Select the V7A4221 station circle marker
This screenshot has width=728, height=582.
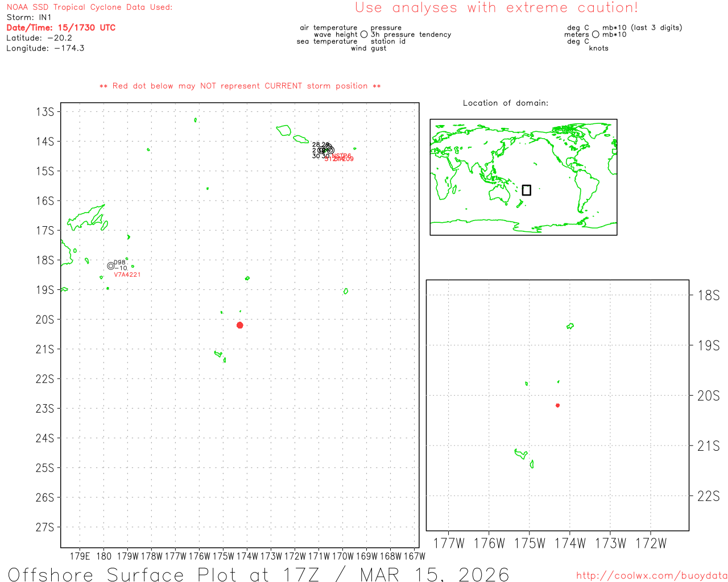click(x=111, y=266)
